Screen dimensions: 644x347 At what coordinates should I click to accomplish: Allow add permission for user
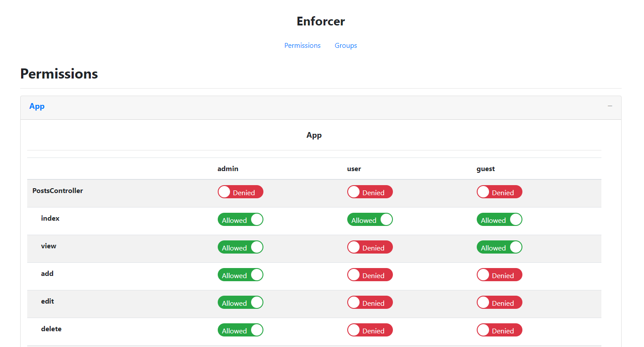coord(370,275)
